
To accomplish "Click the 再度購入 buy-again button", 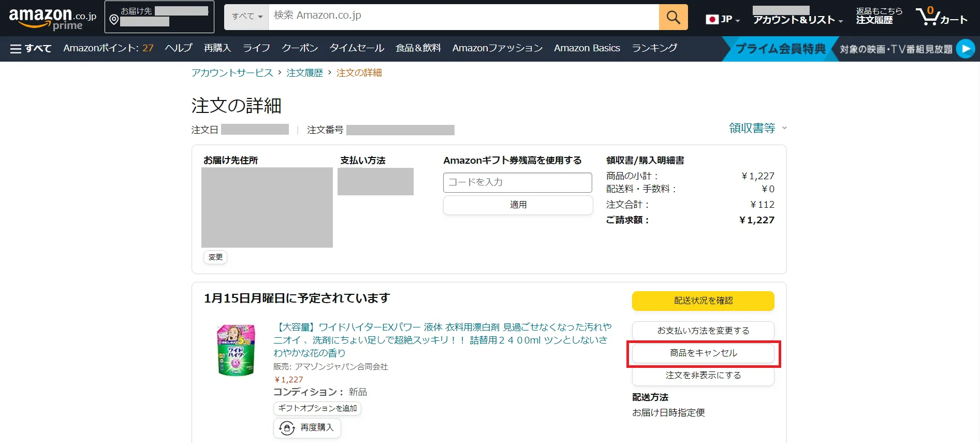I will click(x=307, y=428).
